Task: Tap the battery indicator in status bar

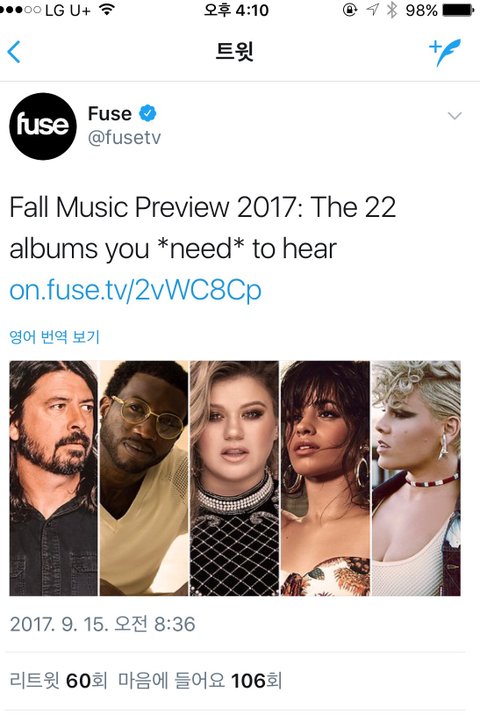Action: pos(459,10)
